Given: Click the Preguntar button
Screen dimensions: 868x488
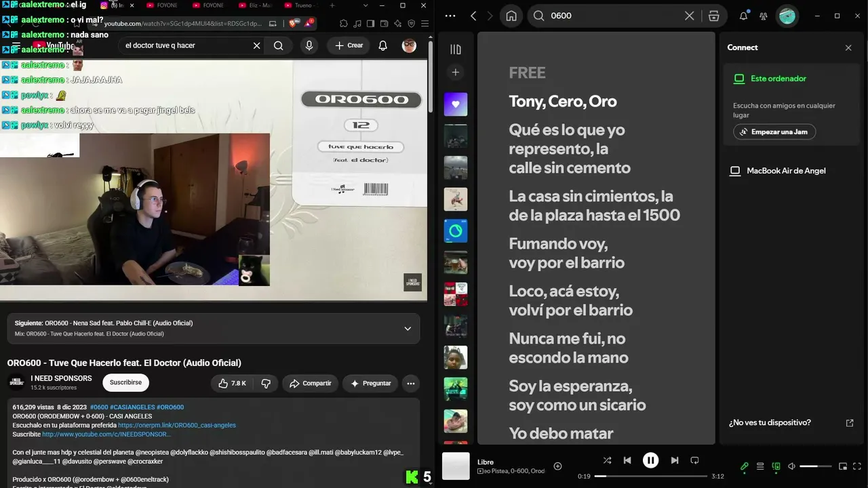Looking at the screenshot, I should click(370, 384).
